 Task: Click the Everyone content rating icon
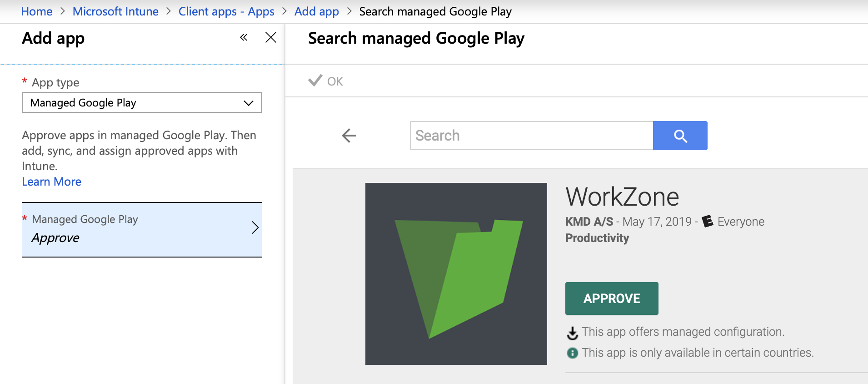pos(708,222)
